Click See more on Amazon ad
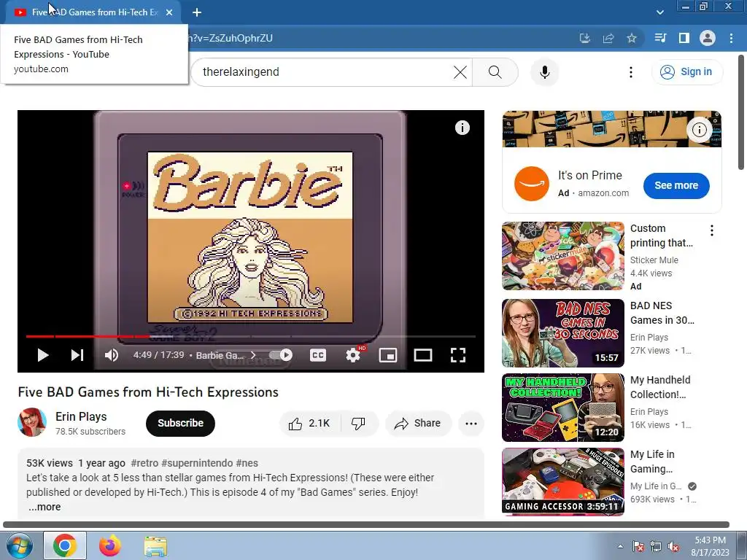The width and height of the screenshot is (747, 560). pyautogui.click(x=676, y=186)
